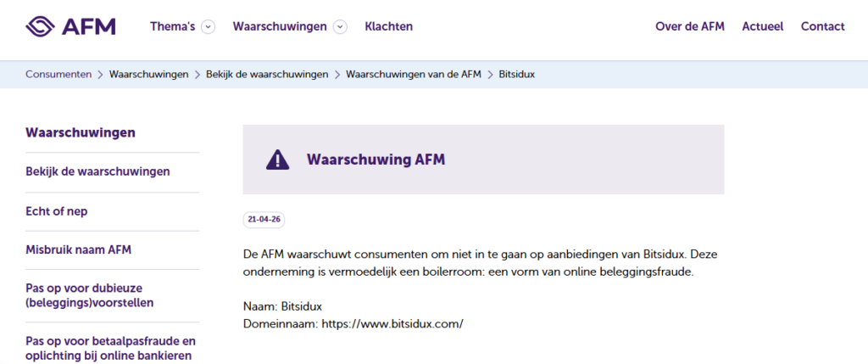
Task: Open the Thema's menu item
Action: [172, 26]
